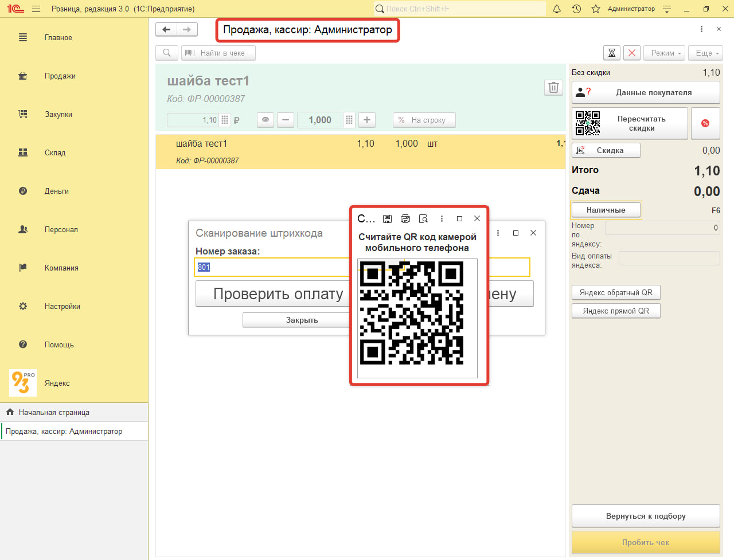The width and height of the screenshot is (734, 560).
Task: Click the % На строку discount button
Action: tap(424, 120)
